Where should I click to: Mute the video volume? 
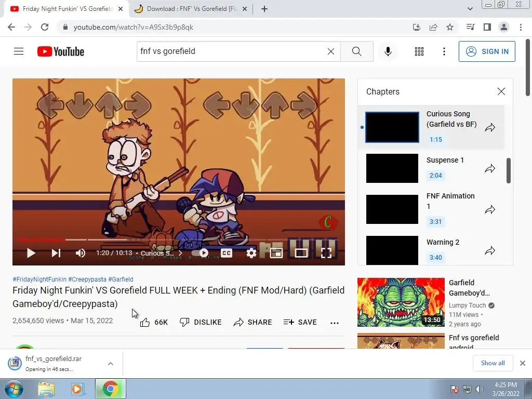pyautogui.click(x=81, y=253)
